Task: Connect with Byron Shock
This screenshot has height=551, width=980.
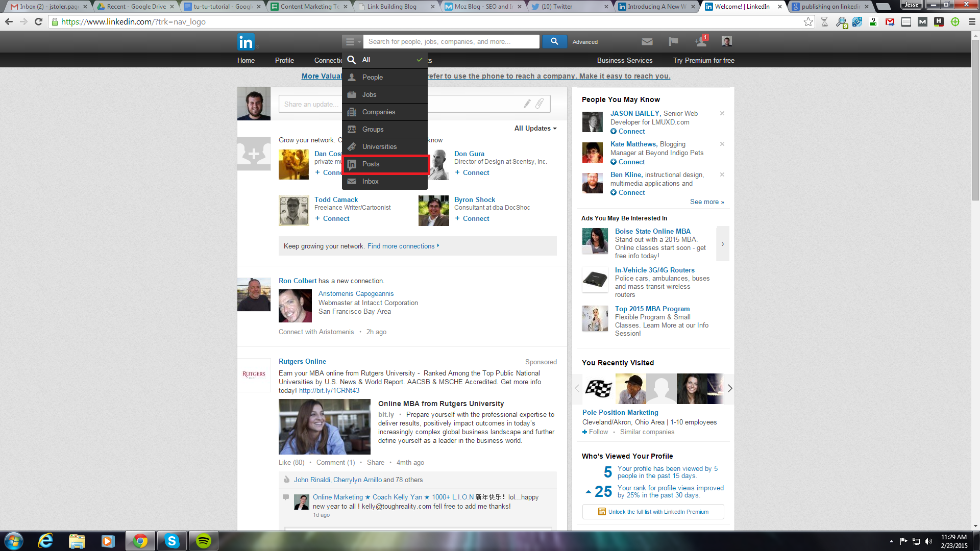Action: tap(472, 218)
